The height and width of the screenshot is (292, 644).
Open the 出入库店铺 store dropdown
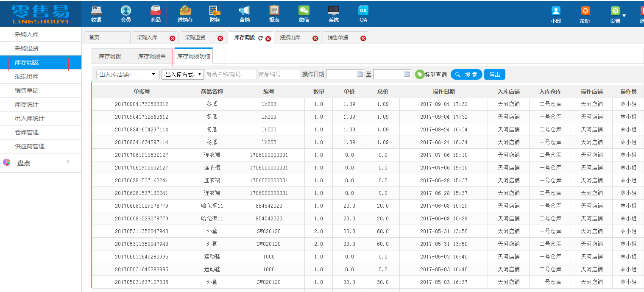[x=127, y=74]
